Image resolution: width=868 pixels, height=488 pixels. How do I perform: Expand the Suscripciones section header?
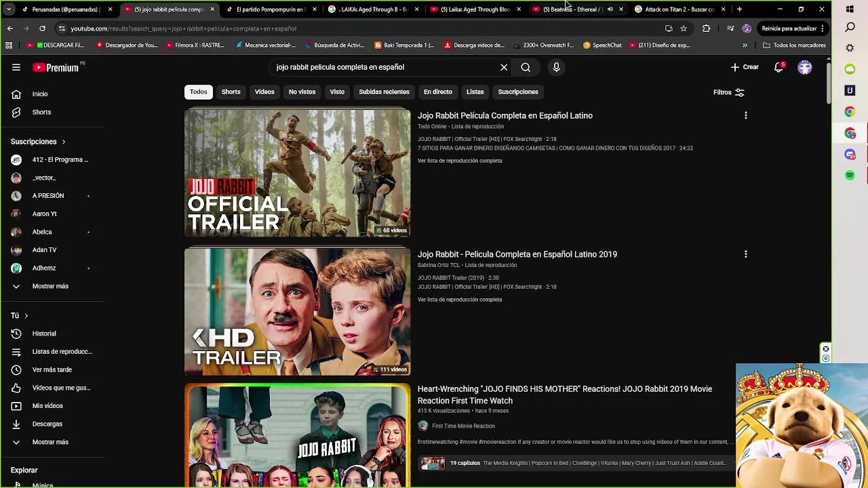point(38,142)
